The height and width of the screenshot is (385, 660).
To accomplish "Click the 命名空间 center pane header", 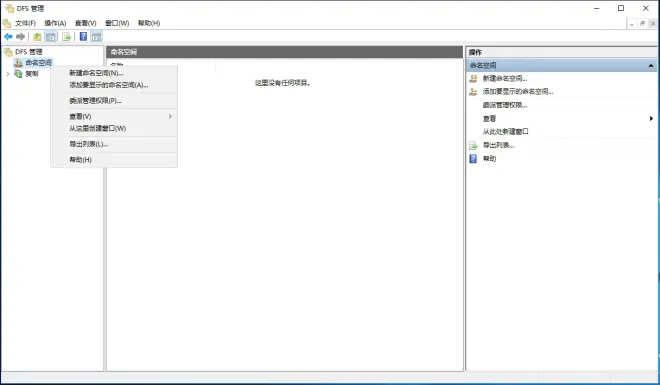I will click(x=285, y=52).
